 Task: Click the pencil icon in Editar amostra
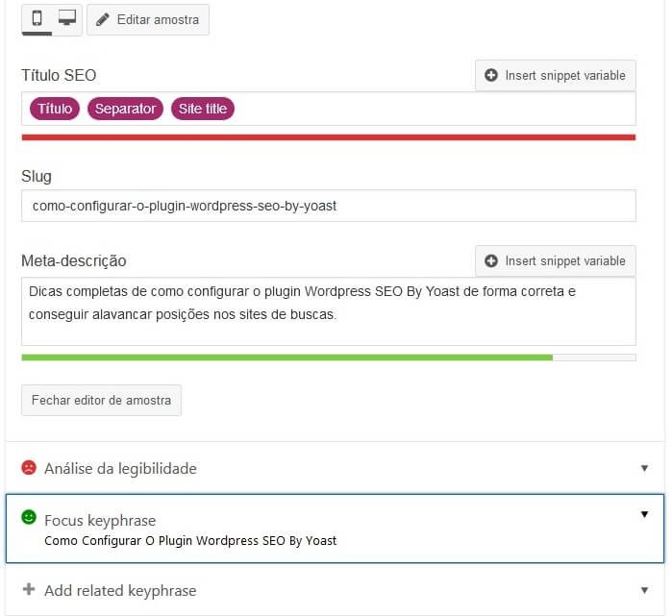pyautogui.click(x=103, y=20)
